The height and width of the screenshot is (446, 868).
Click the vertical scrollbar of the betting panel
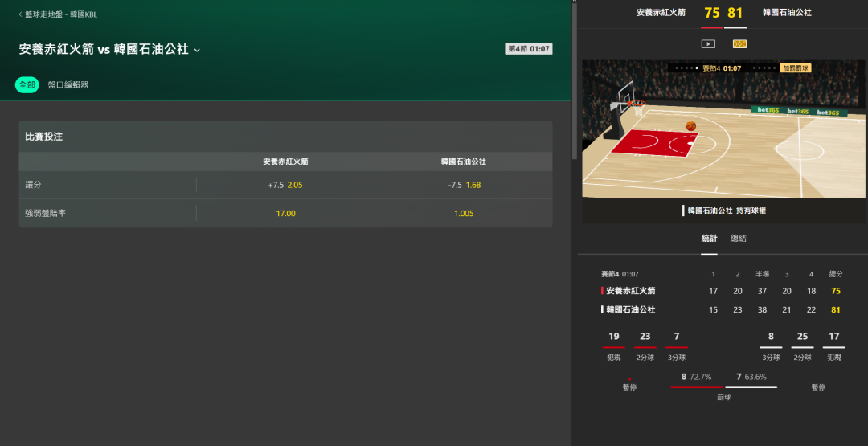pos(574,80)
